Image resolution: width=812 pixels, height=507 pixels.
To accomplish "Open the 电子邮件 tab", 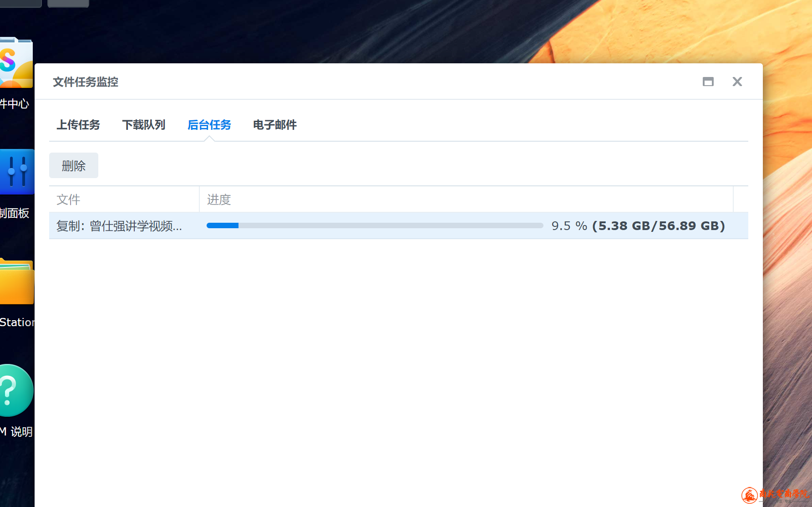I will 274,125.
